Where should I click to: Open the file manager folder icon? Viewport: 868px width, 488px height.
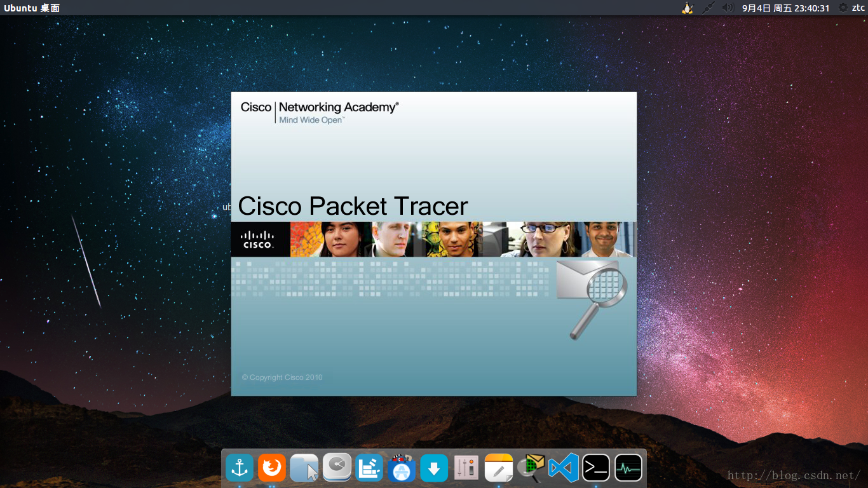(304, 468)
